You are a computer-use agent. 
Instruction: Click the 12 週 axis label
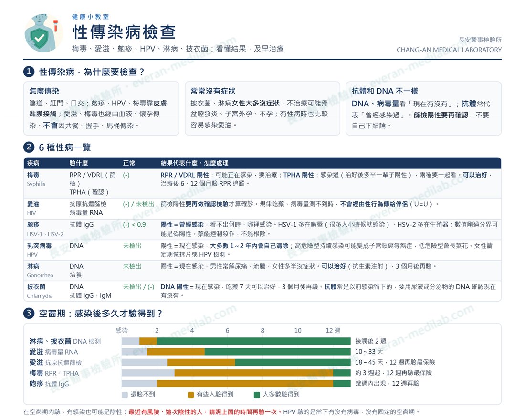coord(333,331)
